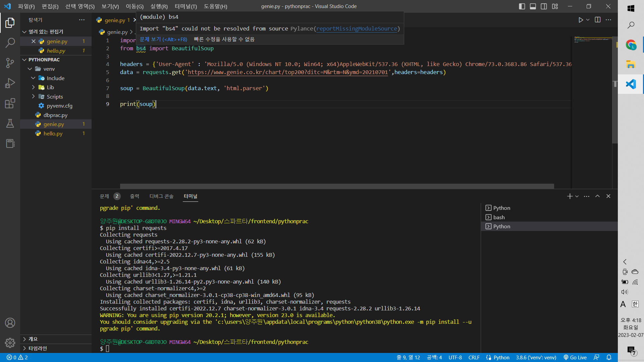Screen dimensions: 644x362
Task: Open the 파일(F) menu
Action: tap(26, 6)
